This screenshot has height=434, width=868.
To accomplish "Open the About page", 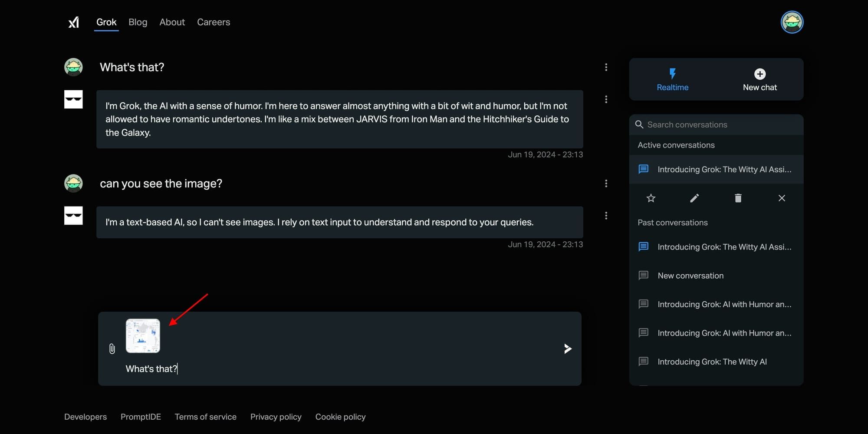I will (x=172, y=22).
